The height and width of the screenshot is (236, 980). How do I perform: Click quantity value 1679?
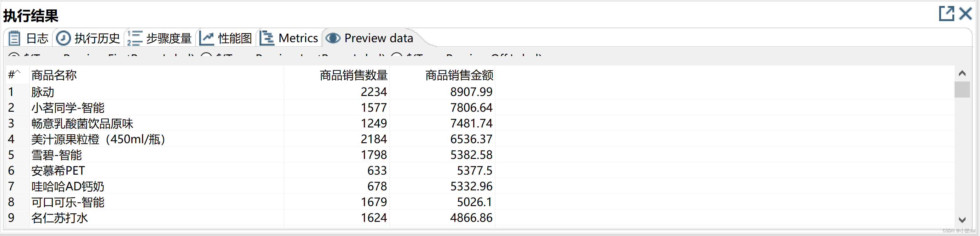tap(374, 202)
